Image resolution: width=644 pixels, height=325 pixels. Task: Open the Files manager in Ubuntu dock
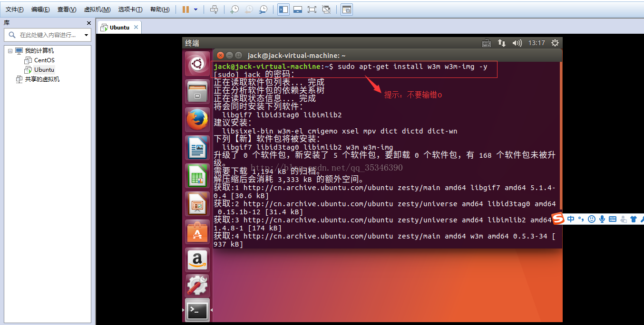(x=197, y=91)
